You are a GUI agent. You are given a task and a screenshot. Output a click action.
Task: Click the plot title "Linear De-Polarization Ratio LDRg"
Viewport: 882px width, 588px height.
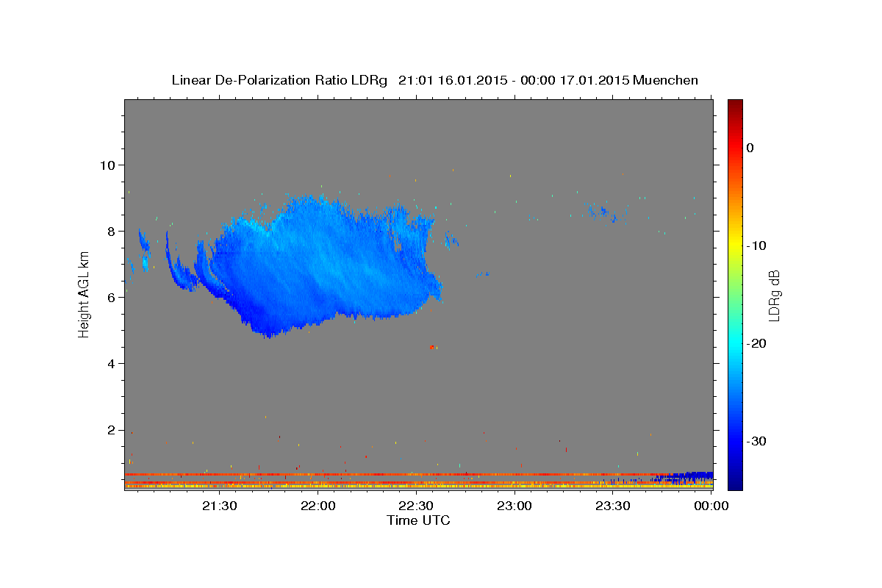pos(279,80)
